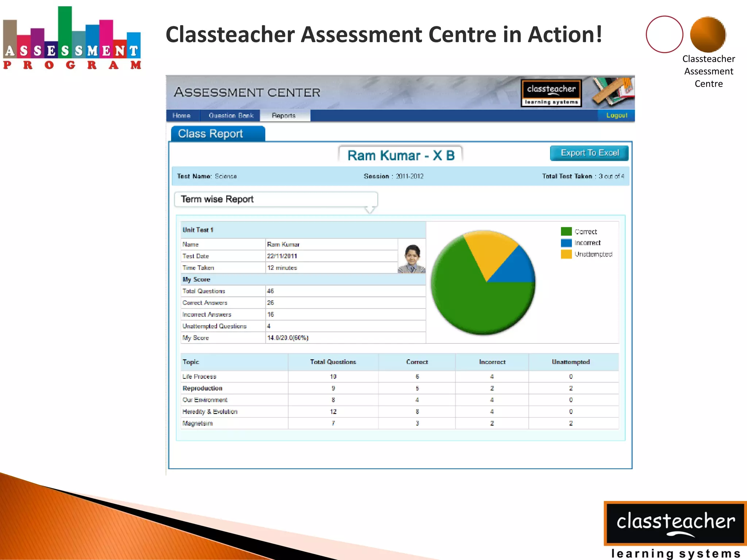The width and height of the screenshot is (747, 560).
Task: Click the classteacher learning systems logo at the bottom
Action: click(x=675, y=530)
